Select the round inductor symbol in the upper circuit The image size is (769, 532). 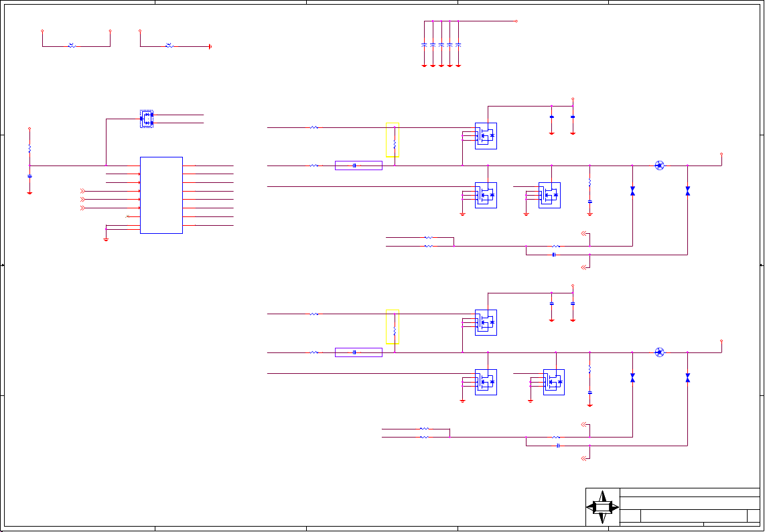[660, 165]
